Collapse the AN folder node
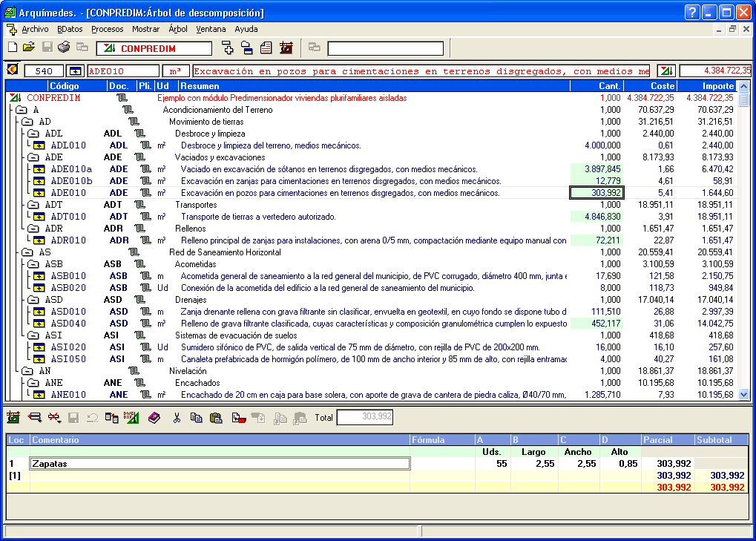 point(27,371)
